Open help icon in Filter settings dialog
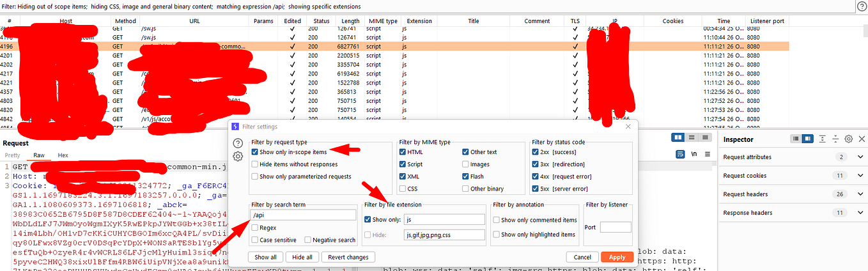Viewport: 868px width, 271px height. click(x=238, y=143)
